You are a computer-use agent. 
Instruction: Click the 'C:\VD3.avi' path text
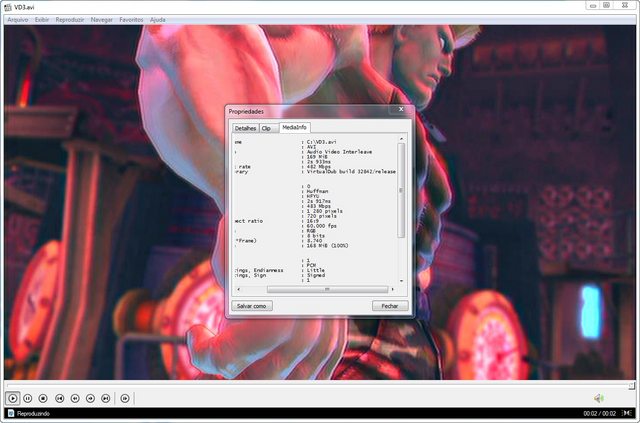click(322, 142)
